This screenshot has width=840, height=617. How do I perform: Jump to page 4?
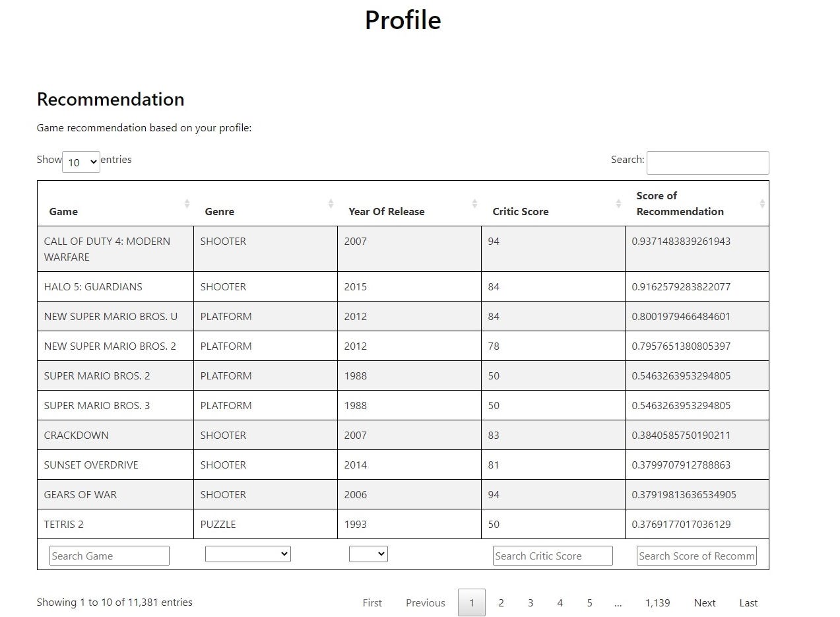(x=560, y=602)
